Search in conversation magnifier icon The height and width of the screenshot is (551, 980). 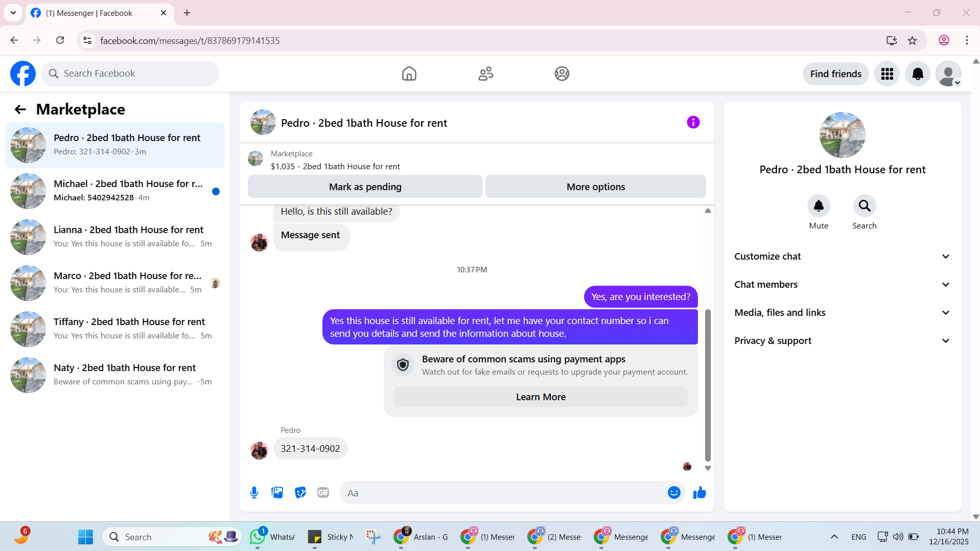click(865, 205)
